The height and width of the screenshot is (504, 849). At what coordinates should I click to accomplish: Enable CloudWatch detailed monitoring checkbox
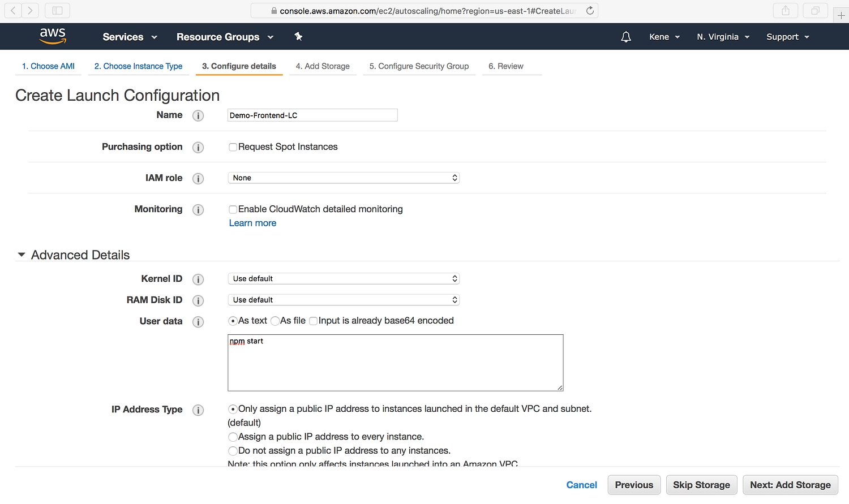(233, 209)
